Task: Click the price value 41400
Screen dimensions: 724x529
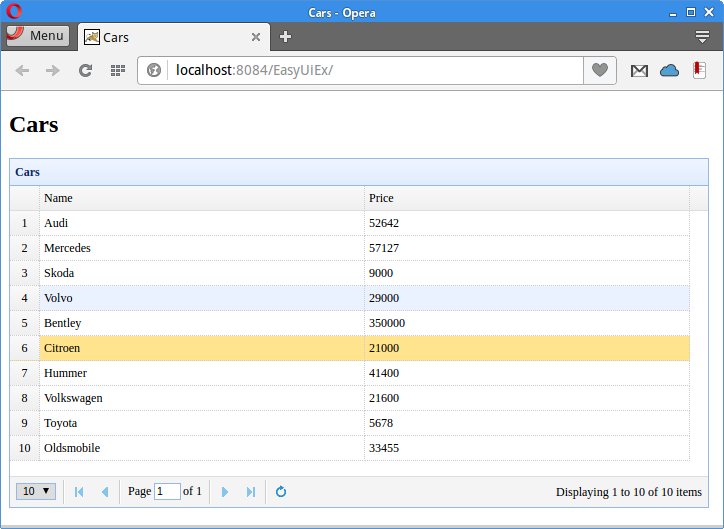Action: click(384, 373)
